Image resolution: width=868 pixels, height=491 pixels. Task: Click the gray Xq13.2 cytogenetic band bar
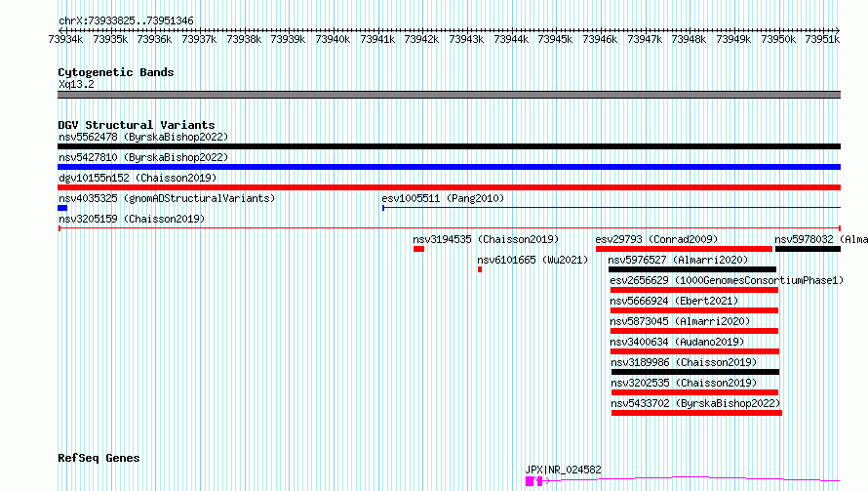tap(449, 95)
